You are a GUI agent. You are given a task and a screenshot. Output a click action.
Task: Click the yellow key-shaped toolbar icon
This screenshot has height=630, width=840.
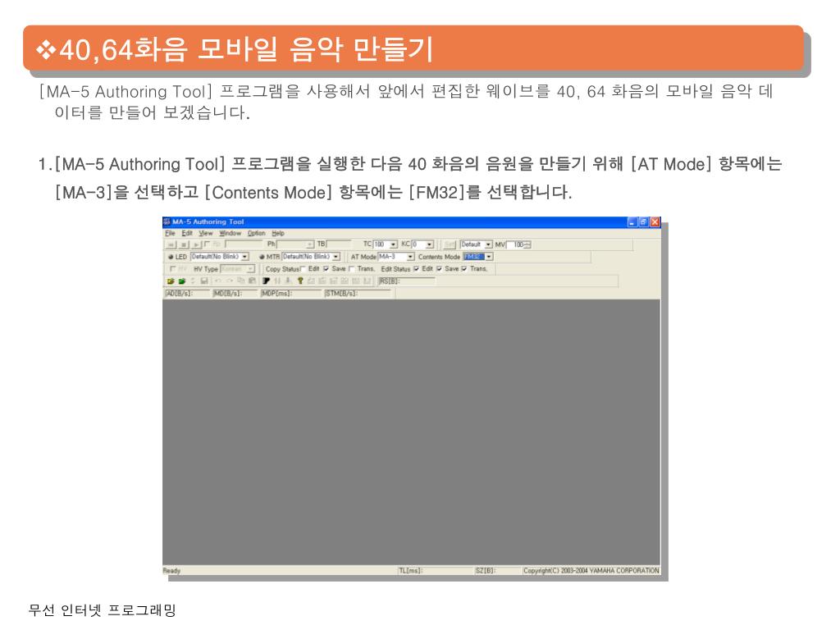point(300,281)
